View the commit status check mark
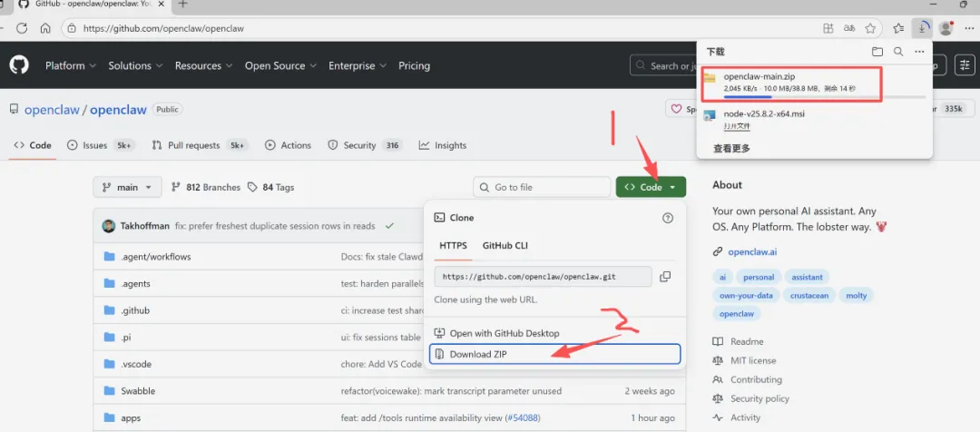 [389, 226]
